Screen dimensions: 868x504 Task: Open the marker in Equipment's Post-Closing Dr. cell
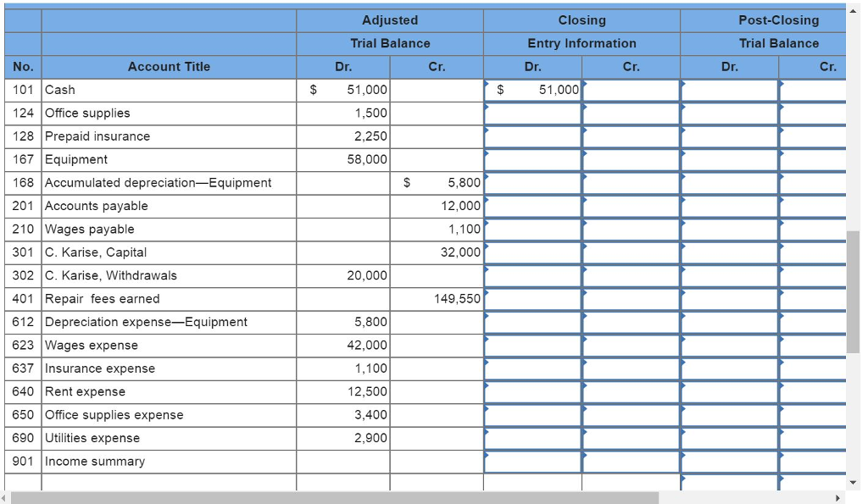pos(682,155)
